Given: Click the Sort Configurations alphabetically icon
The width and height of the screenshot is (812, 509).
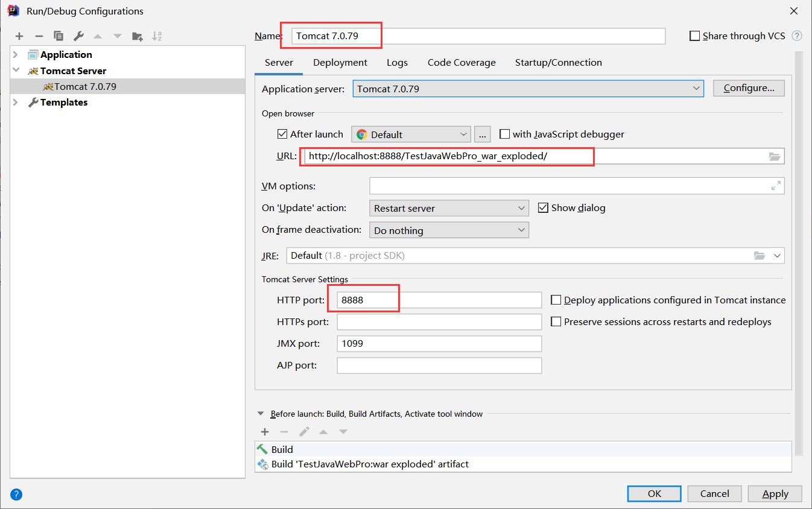Looking at the screenshot, I should tap(157, 36).
